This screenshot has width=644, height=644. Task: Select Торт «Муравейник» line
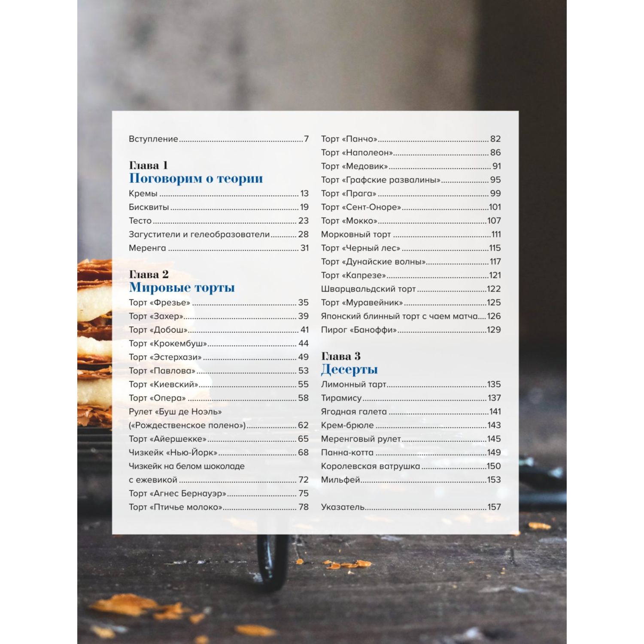411,302
